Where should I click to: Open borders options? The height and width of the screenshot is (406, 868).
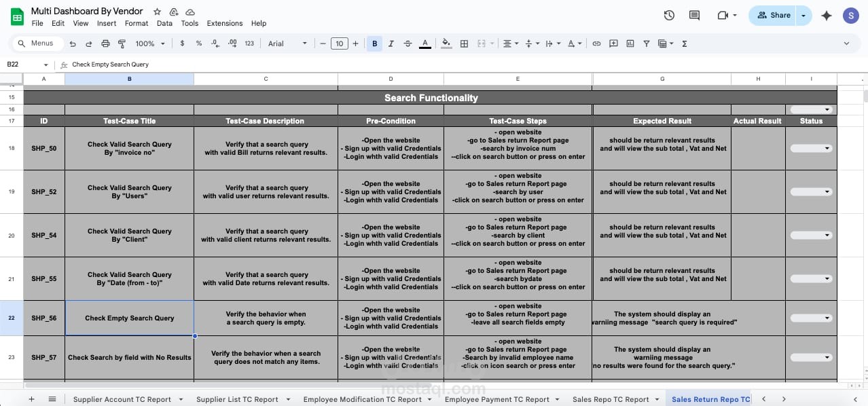point(464,43)
